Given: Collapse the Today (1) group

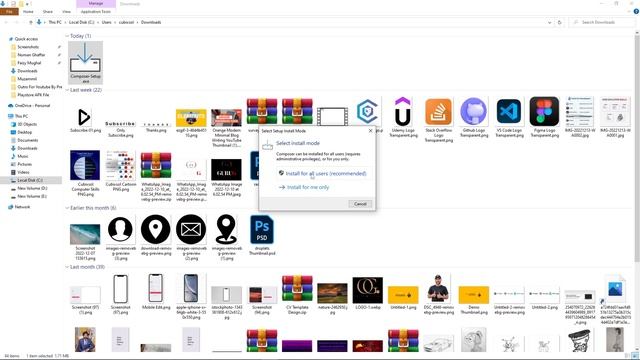Looking at the screenshot, I should 67,36.
